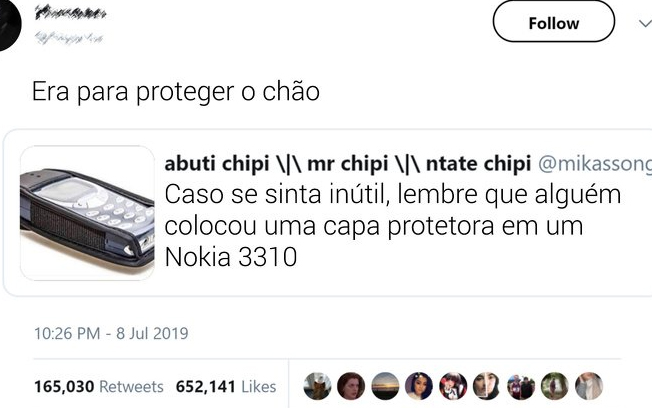View the 652,141 Likes list
The width and height of the screenshot is (652, 408).
pos(226,386)
